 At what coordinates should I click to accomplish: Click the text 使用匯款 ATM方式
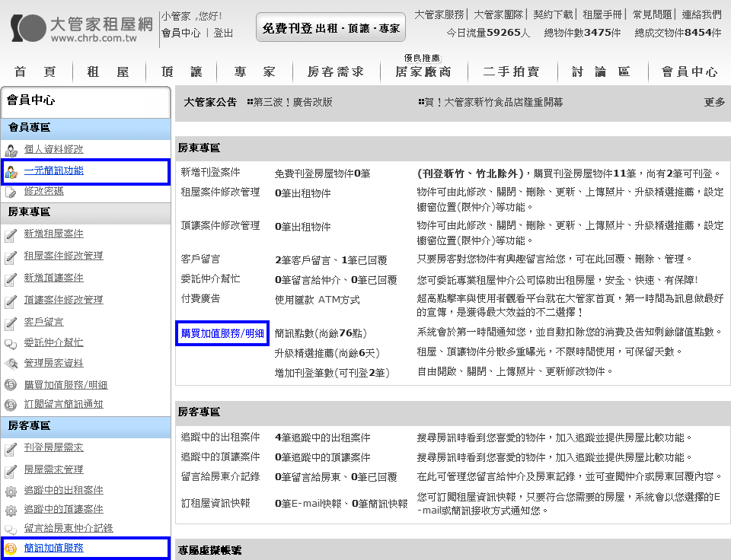317,300
